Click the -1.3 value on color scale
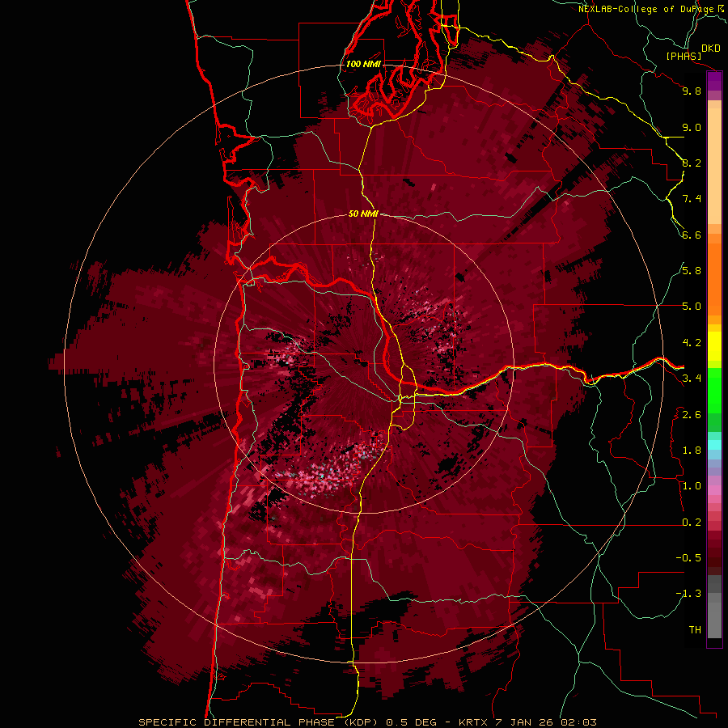The image size is (728, 728). pyautogui.click(x=688, y=594)
